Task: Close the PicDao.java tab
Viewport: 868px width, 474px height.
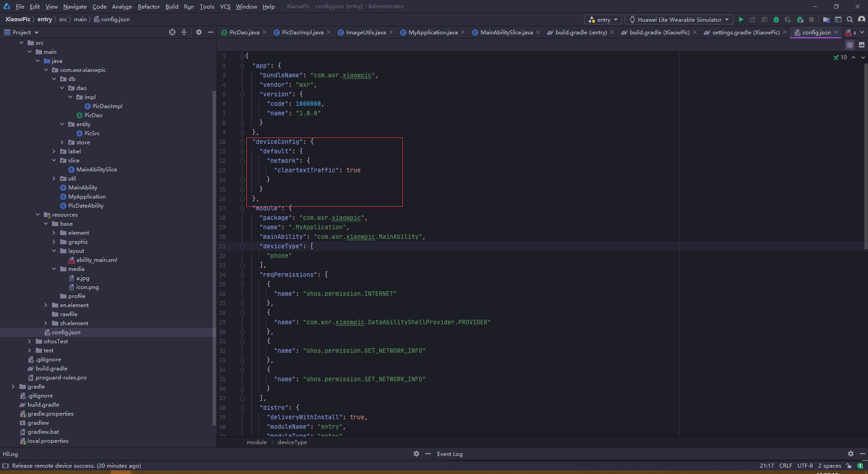Action: (x=264, y=32)
